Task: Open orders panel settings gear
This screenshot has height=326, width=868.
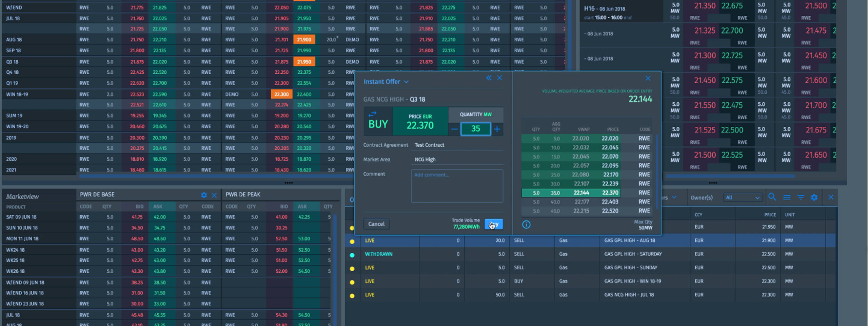Action: coord(814,197)
